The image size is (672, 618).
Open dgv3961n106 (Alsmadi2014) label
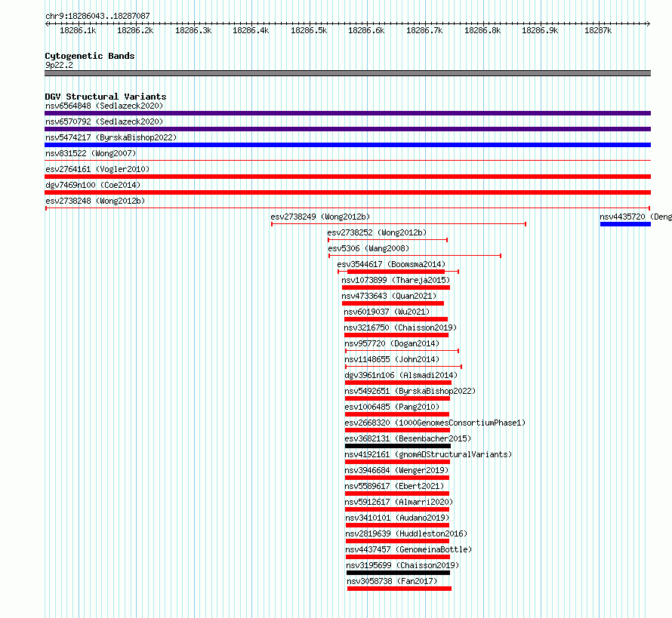coord(401,375)
